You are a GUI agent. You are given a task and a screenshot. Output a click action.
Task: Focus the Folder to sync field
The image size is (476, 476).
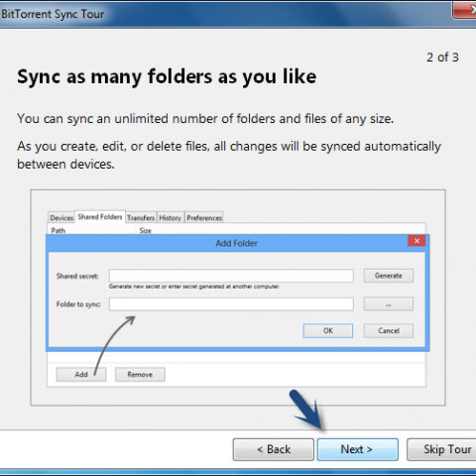pos(231,304)
